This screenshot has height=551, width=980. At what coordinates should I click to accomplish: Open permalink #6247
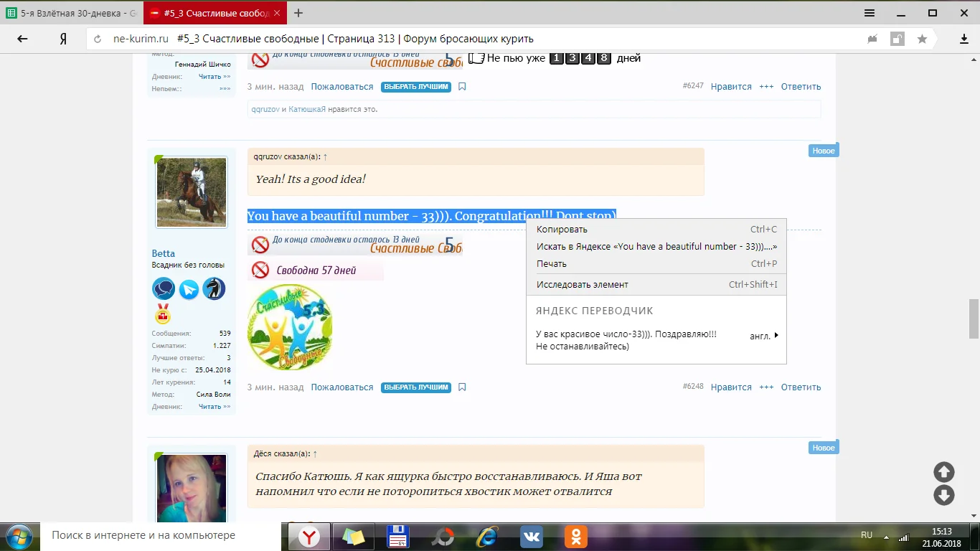(693, 87)
